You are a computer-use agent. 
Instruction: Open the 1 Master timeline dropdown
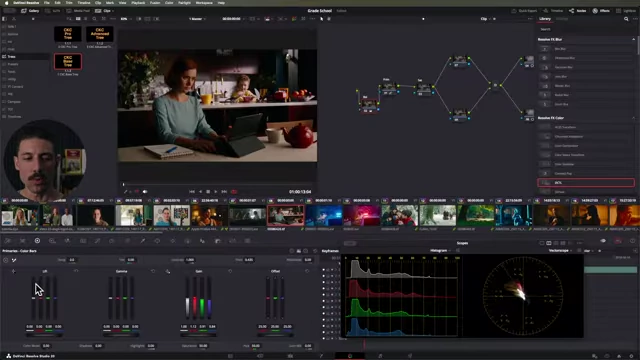click(197, 19)
